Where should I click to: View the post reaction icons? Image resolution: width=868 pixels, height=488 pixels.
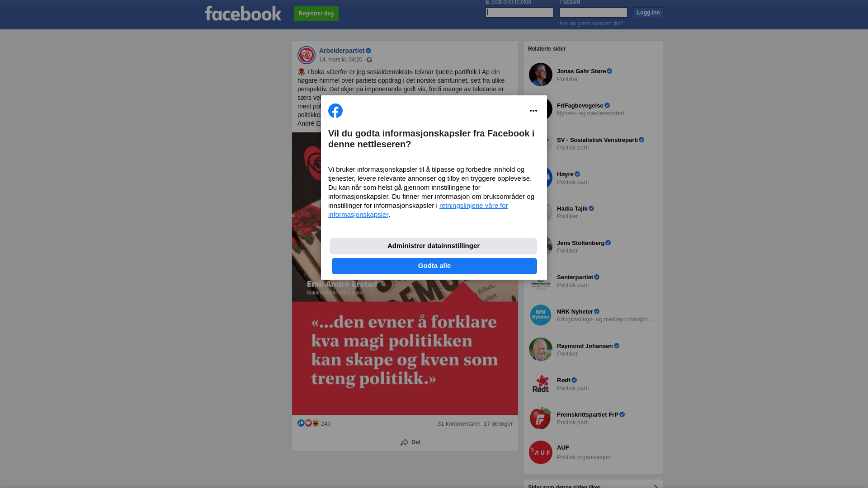click(308, 423)
